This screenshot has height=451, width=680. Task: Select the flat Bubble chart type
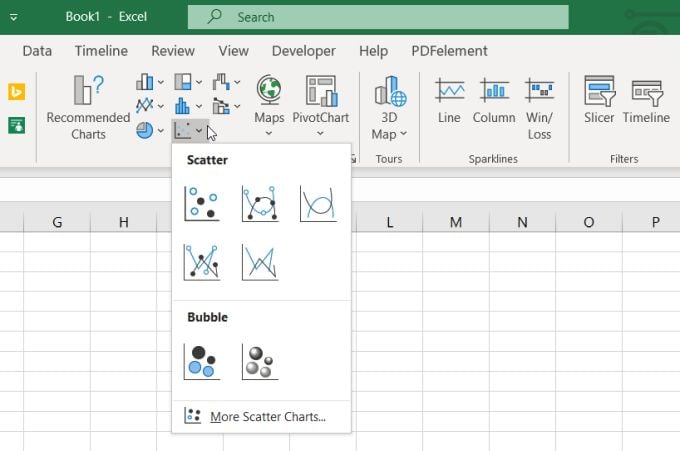tap(202, 361)
